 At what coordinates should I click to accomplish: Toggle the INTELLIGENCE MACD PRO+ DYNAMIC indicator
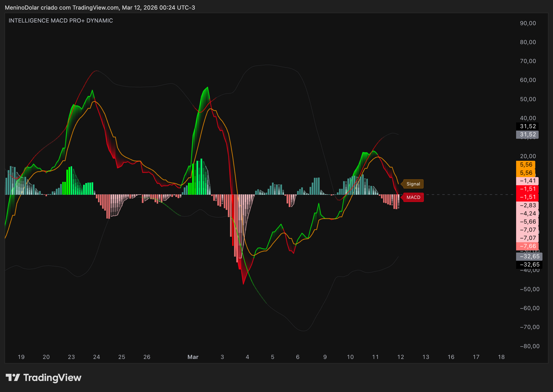tap(60, 21)
